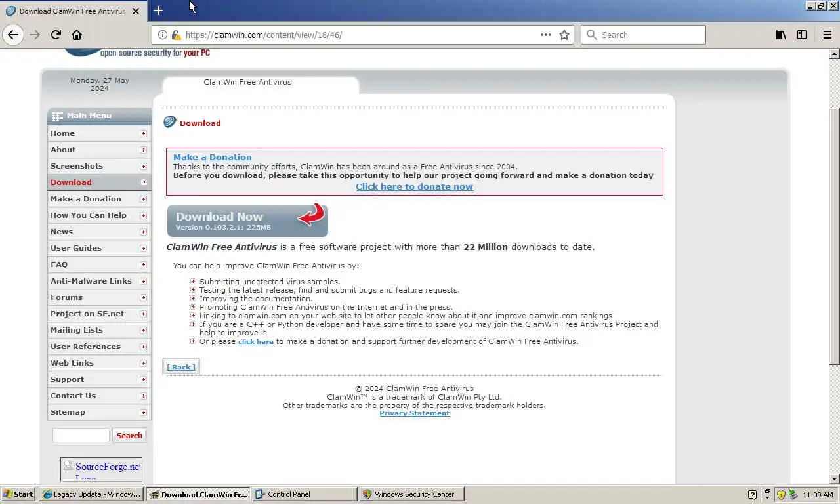This screenshot has width=840, height=504.
Task: Open page actions three-dot menu
Action: click(546, 35)
